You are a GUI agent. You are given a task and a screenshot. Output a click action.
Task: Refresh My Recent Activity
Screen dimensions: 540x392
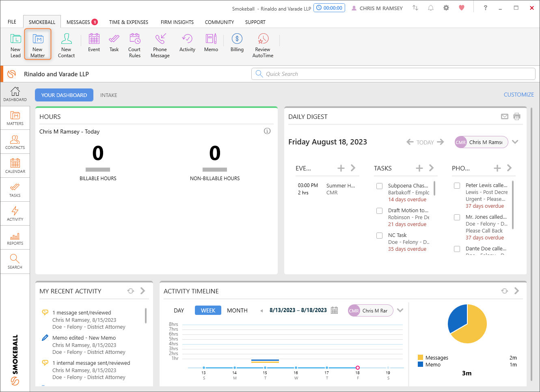(x=131, y=291)
